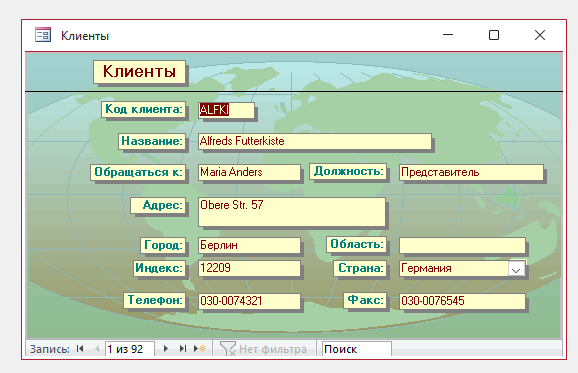Click the Нет фильтра filter indicator
This screenshot has height=373, width=578.
click(264, 349)
